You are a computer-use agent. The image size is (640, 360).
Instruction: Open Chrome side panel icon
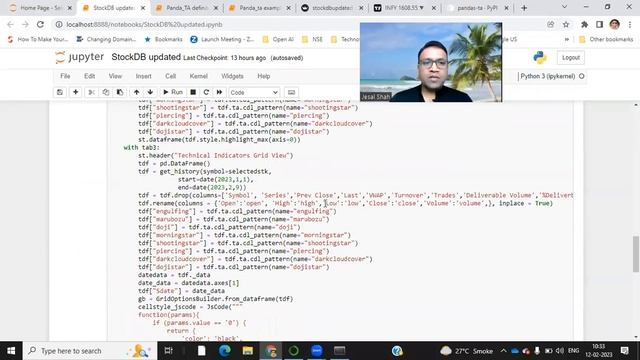tap(599, 24)
